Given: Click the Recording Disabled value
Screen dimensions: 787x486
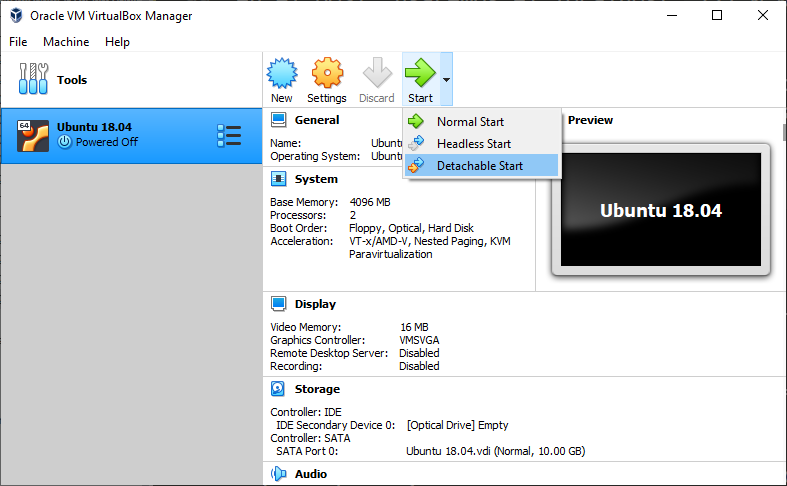Looking at the screenshot, I should (x=419, y=366).
